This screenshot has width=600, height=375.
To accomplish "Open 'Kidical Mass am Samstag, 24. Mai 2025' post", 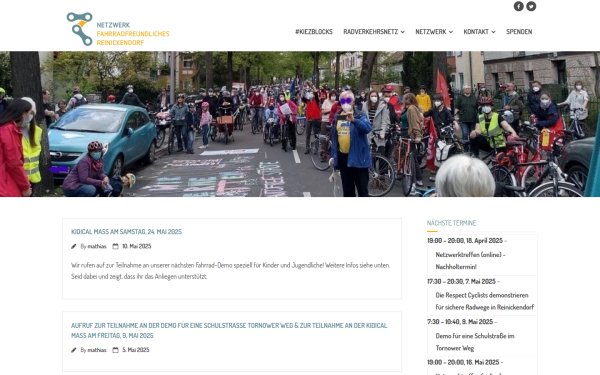I will [126, 232].
